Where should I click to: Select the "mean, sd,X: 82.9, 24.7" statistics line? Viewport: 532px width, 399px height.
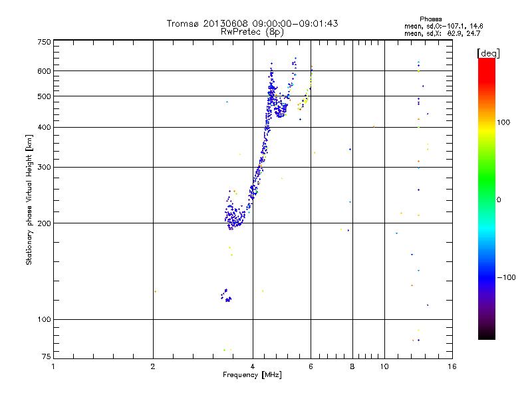pos(442,33)
